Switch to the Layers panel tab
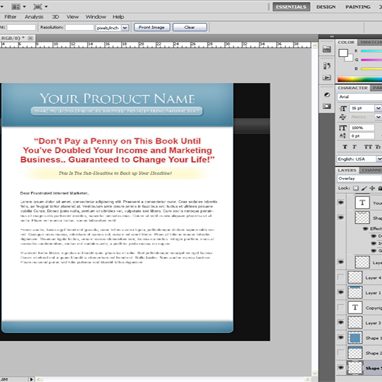382x382 pixels. point(347,170)
